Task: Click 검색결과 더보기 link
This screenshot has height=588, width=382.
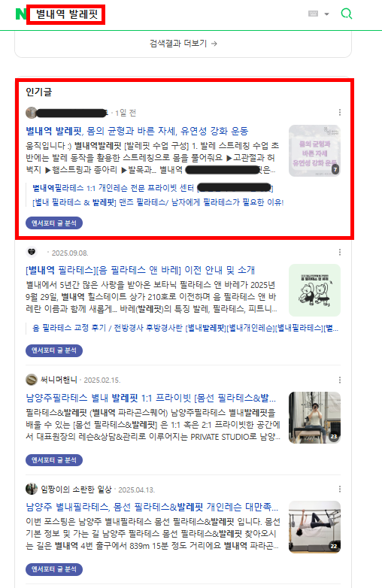Action: pyautogui.click(x=183, y=44)
